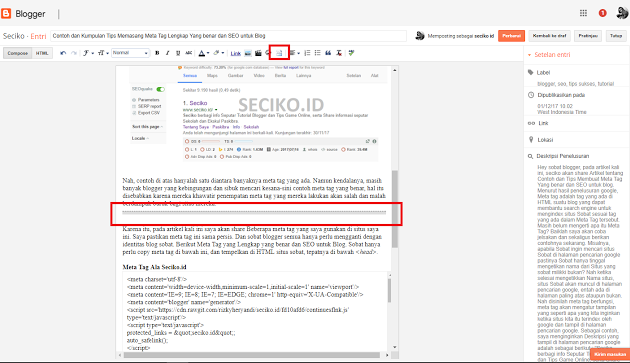The image size is (630, 363).
Task: Open the Pratinjau preview
Action: tap(588, 36)
